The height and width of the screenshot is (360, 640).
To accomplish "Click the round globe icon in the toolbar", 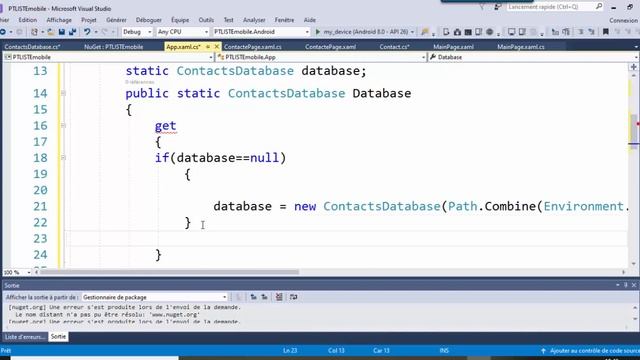I will (489, 32).
